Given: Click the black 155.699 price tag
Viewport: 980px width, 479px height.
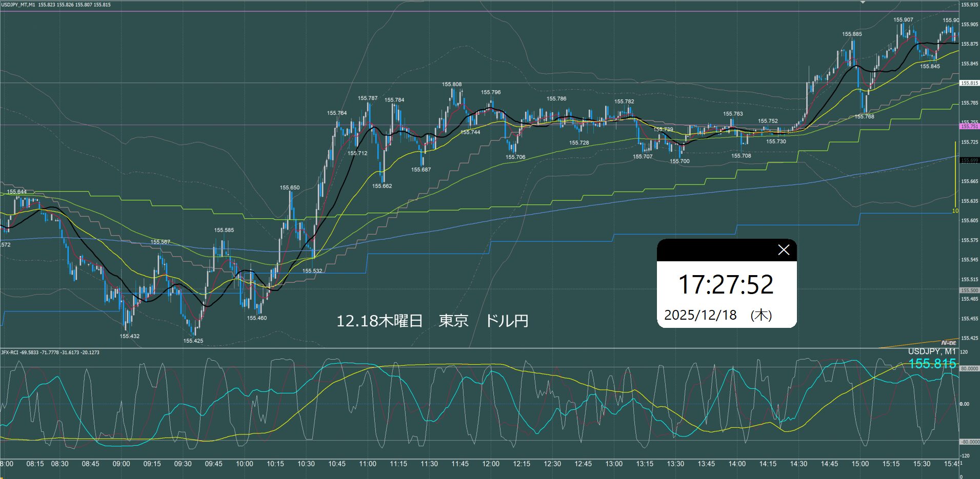Looking at the screenshot, I should click(969, 160).
